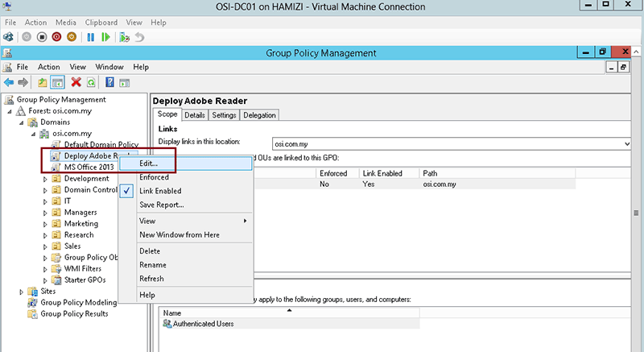This screenshot has height=352, width=644.
Task: Open the Media menu in VM Connection
Action: (x=66, y=23)
